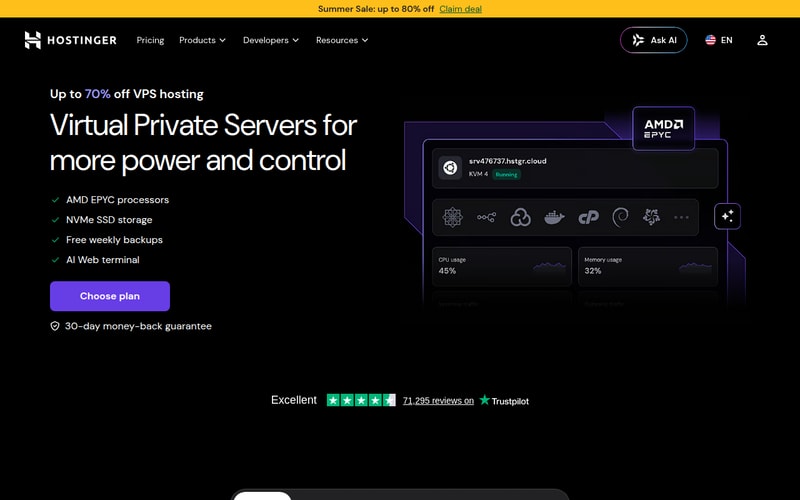Expand the Resources menu
This screenshot has height=500, width=800.
[342, 40]
